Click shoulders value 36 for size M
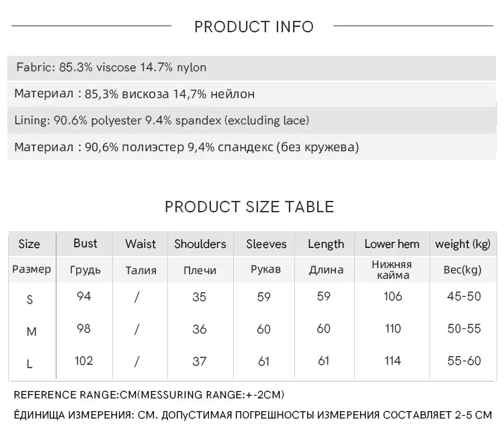This screenshot has width=504, height=434. 200,329
